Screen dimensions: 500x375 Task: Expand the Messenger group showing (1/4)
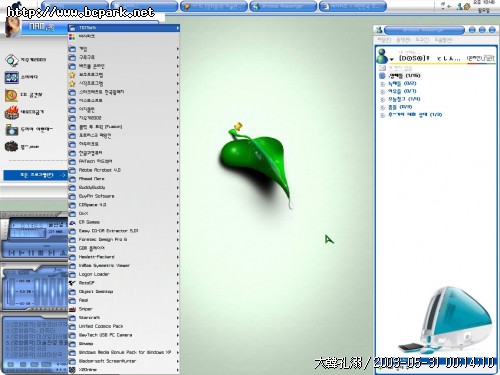[x=383, y=99]
